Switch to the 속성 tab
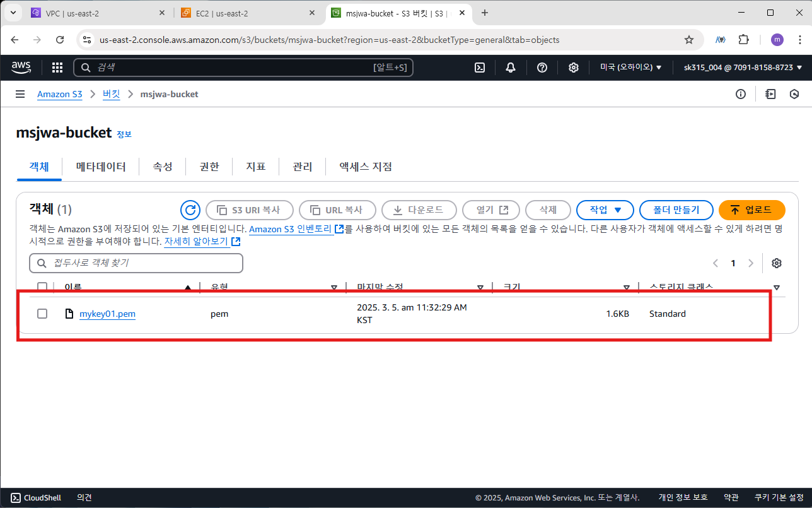The image size is (812, 508). coord(163,167)
